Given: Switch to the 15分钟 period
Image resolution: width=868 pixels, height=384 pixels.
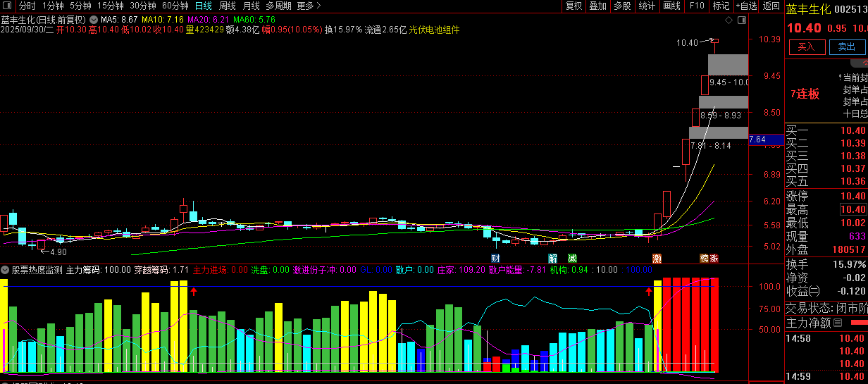Looking at the screenshot, I should pos(110,6).
